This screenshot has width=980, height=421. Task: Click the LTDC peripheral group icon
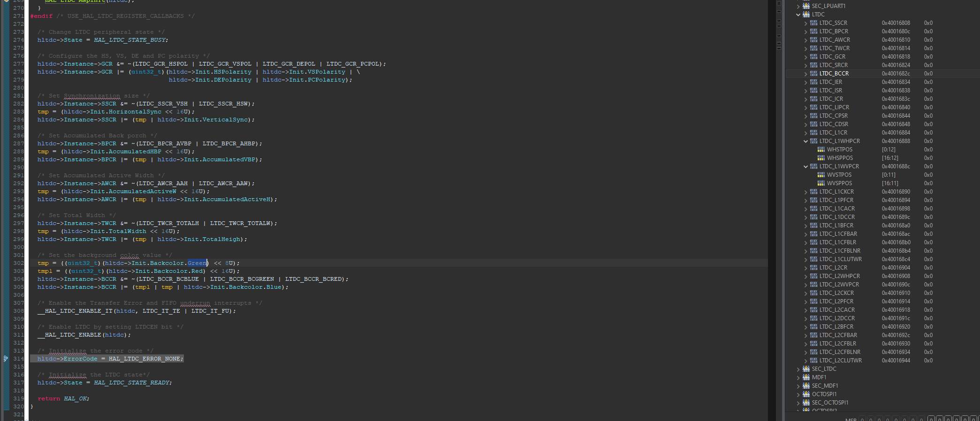(x=806, y=15)
